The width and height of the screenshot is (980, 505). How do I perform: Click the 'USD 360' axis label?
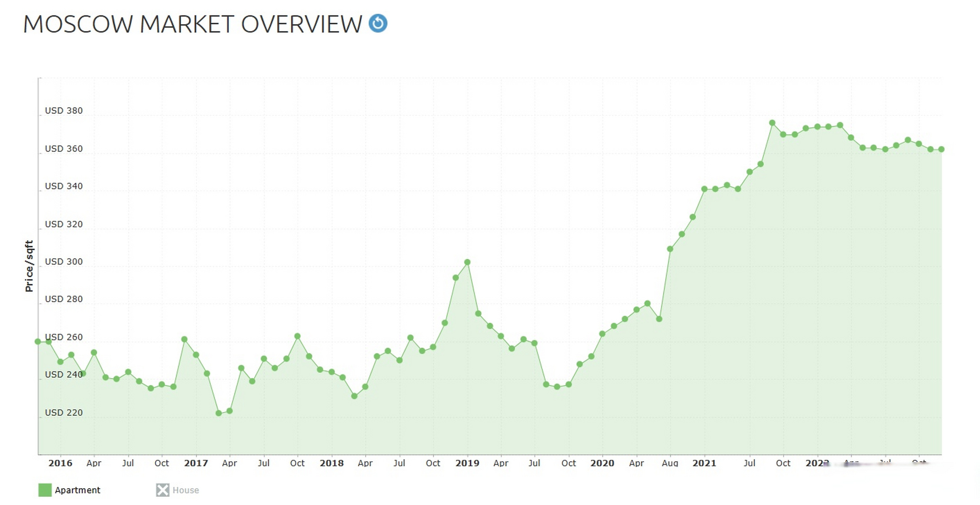point(64,149)
